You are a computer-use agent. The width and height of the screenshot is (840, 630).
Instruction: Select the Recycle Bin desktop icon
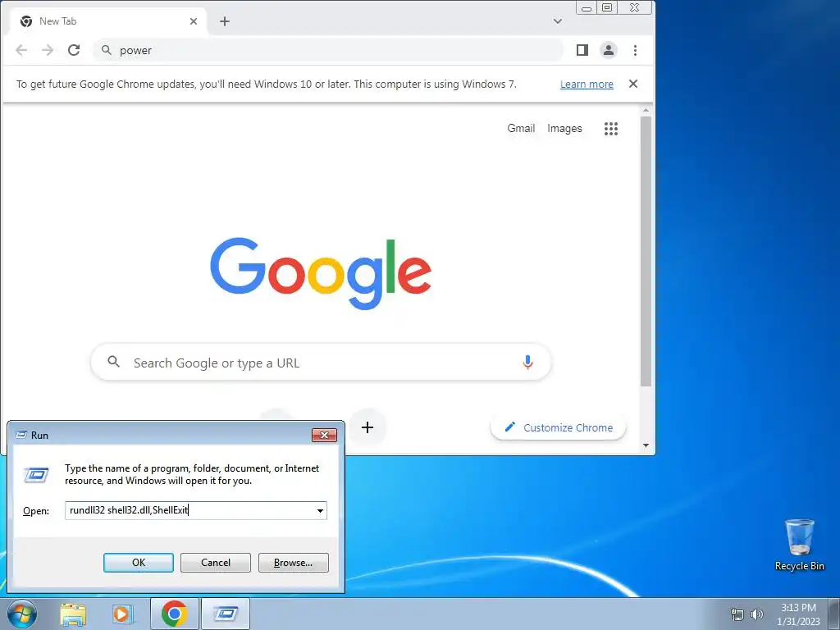tap(799, 545)
